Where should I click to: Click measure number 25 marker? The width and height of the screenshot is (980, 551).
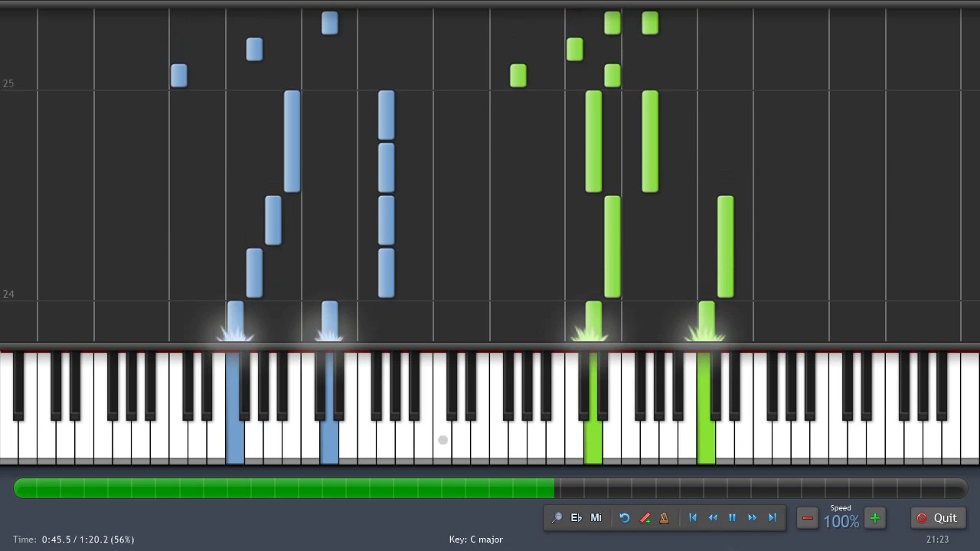click(8, 83)
